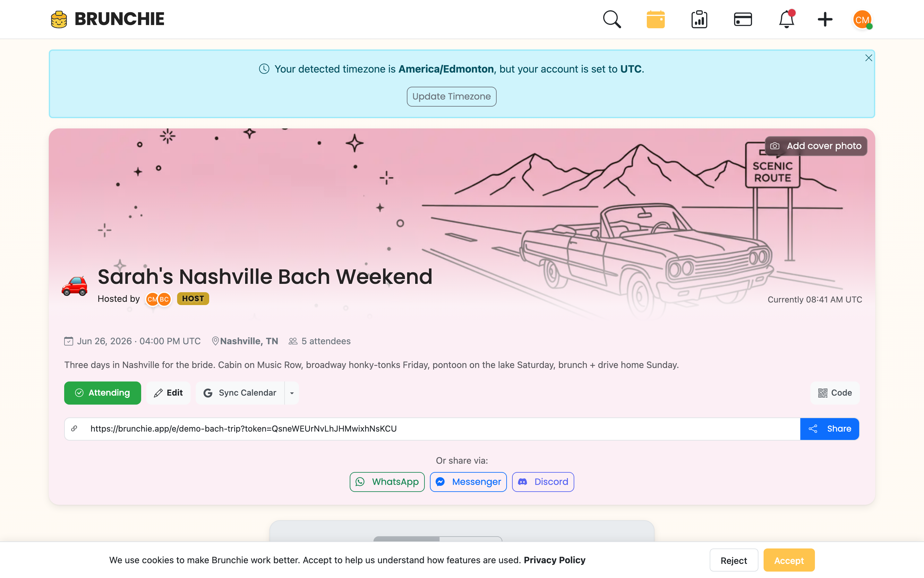924x578 pixels.
Task: Open the Privacy Policy link
Action: (x=554, y=560)
